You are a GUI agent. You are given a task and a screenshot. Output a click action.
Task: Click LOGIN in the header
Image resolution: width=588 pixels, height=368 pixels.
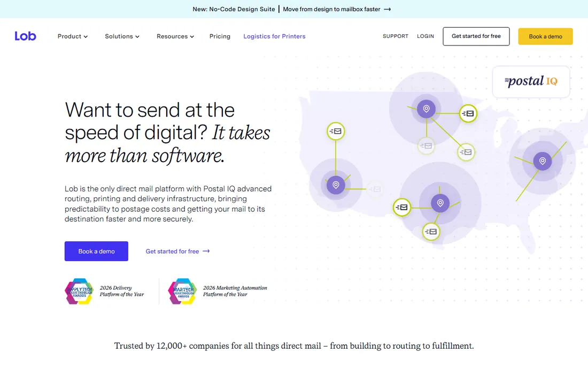pos(425,36)
